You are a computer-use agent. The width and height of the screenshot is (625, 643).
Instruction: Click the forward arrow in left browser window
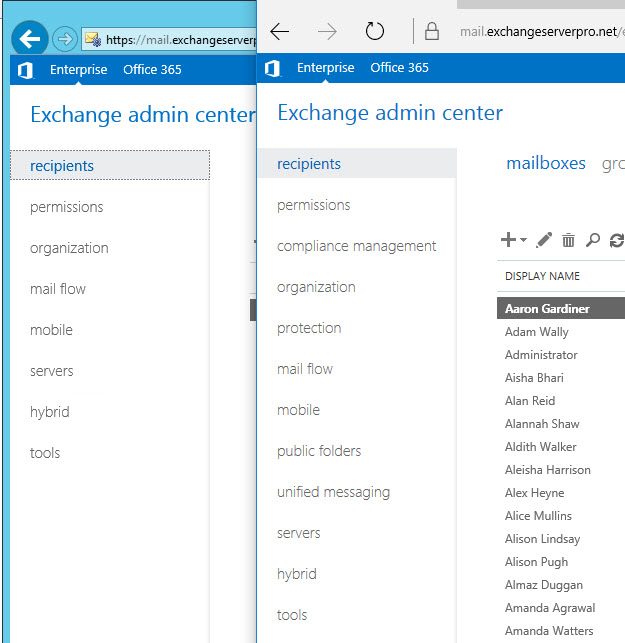[64, 39]
